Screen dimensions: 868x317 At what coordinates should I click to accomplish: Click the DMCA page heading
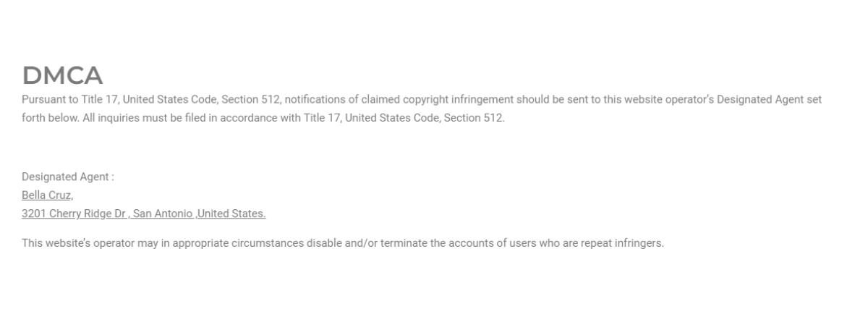[62, 75]
